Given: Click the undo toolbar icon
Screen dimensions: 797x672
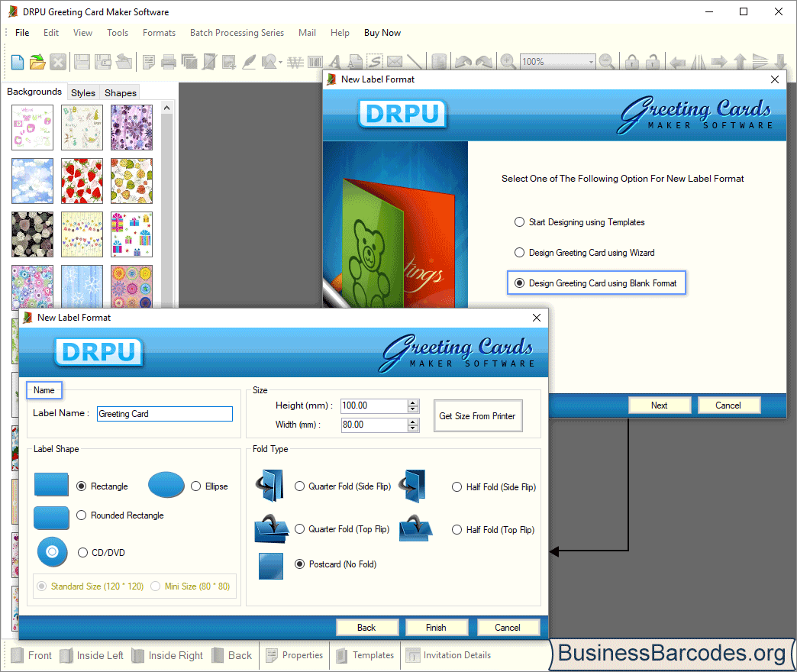Looking at the screenshot, I should coord(463,62).
